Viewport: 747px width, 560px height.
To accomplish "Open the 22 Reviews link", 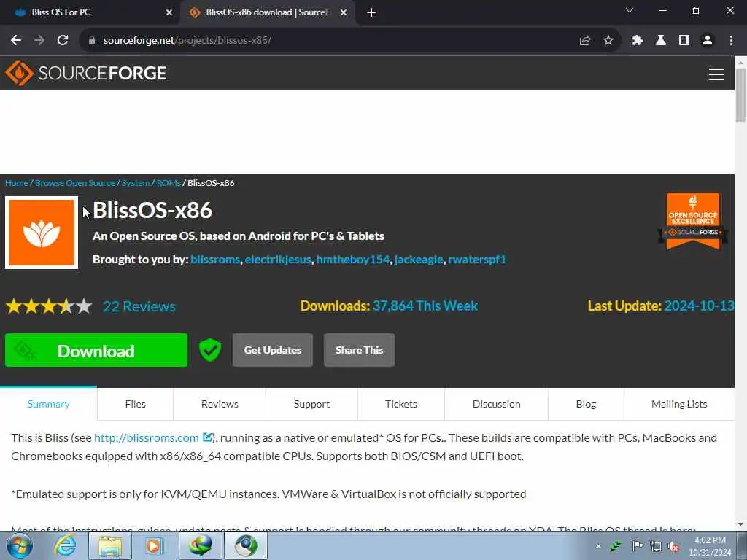I will (x=139, y=306).
